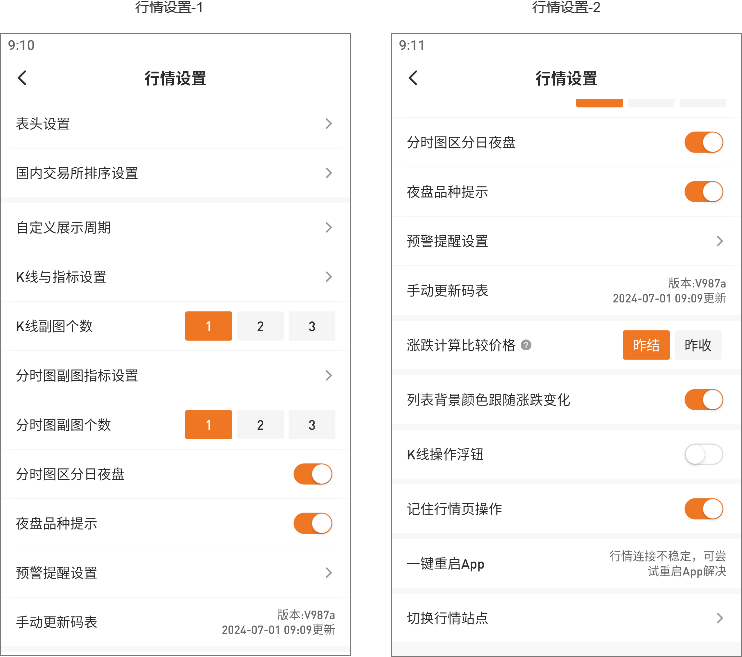Enable the K线操作浮钮 switch
This screenshot has width=742, height=657.
703,455
